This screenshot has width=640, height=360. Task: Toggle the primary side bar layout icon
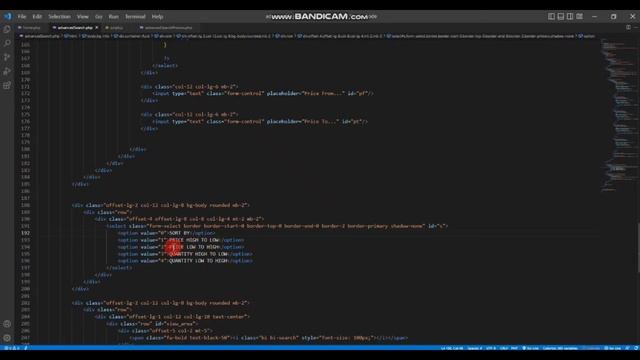click(551, 16)
